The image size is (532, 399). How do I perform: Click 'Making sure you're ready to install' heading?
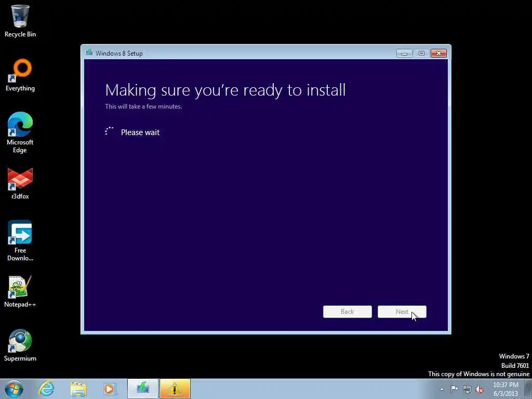point(225,90)
